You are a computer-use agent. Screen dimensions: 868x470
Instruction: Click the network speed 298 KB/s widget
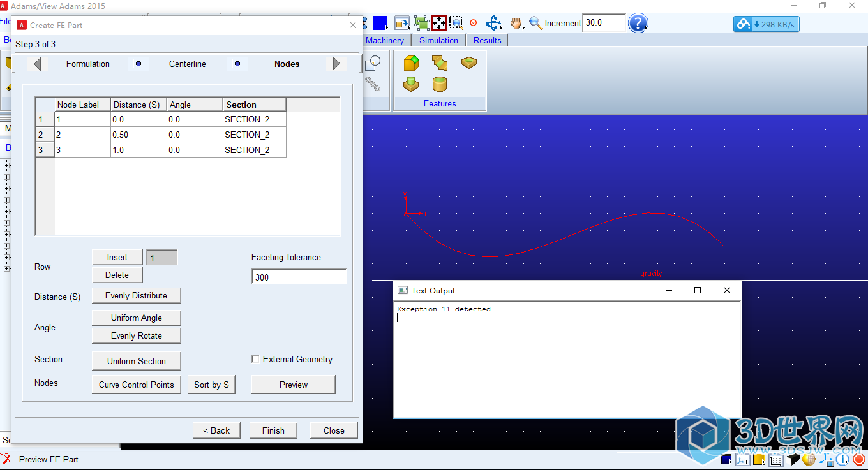click(x=767, y=24)
